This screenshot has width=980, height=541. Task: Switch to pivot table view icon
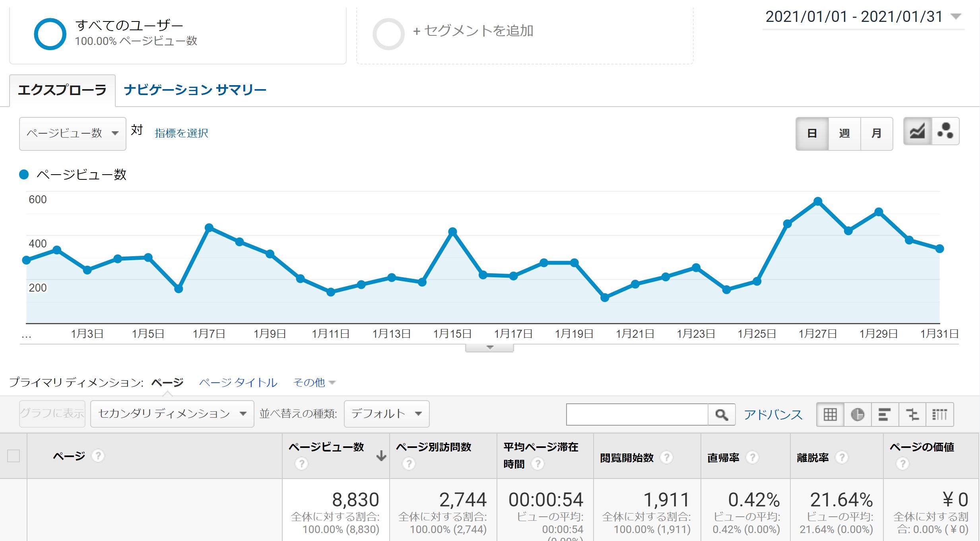[x=939, y=415]
